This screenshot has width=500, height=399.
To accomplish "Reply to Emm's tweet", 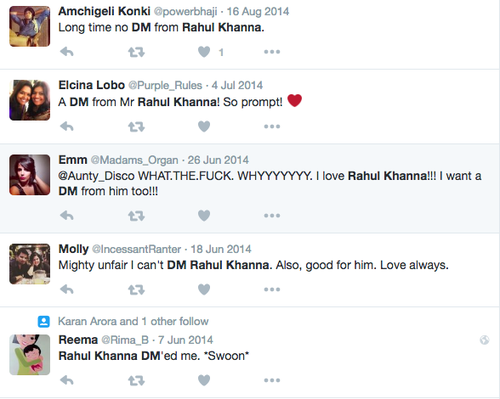I will coord(67,216).
